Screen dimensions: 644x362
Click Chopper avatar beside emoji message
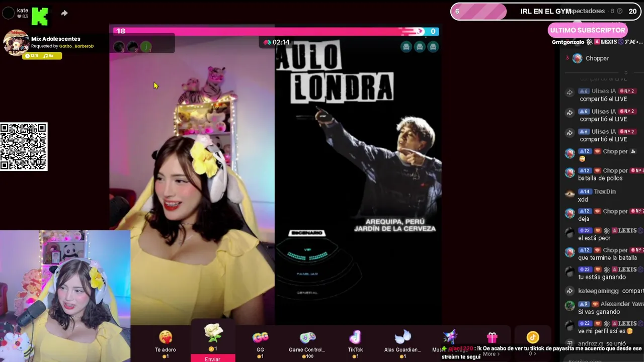pyautogui.click(x=570, y=153)
